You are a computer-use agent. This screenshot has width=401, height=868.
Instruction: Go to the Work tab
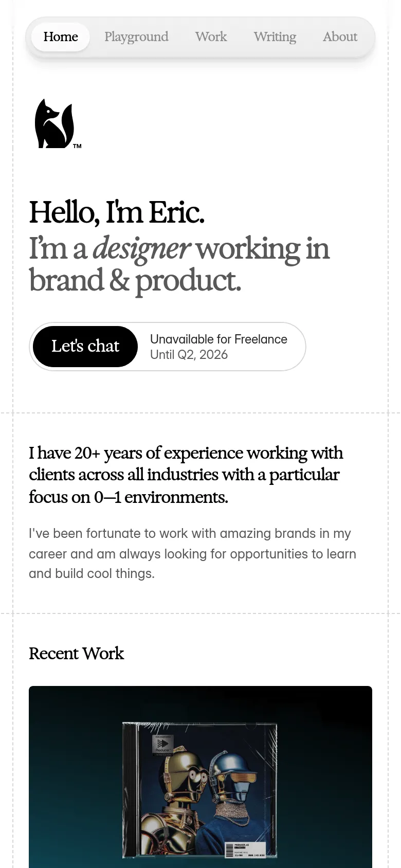click(x=211, y=37)
